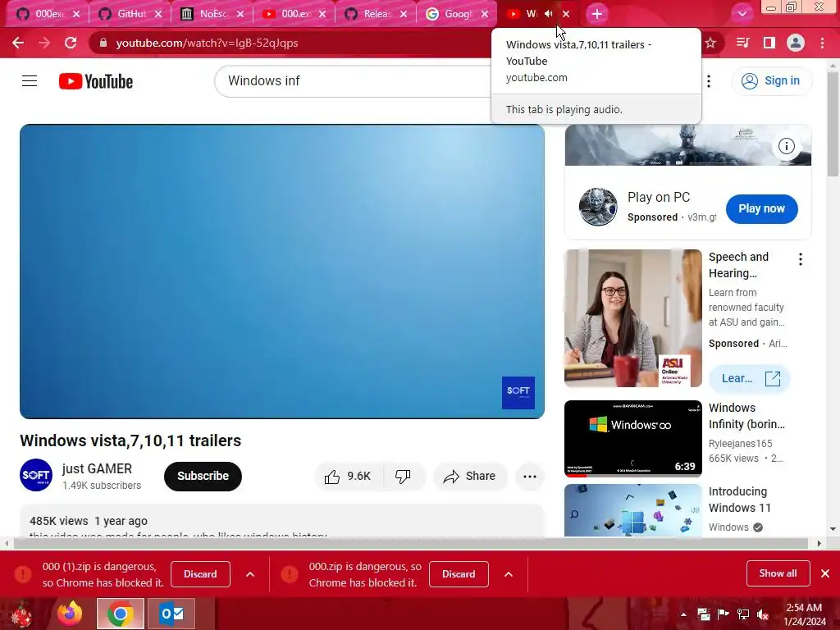Click the Learn more ASU ad link

750,379
